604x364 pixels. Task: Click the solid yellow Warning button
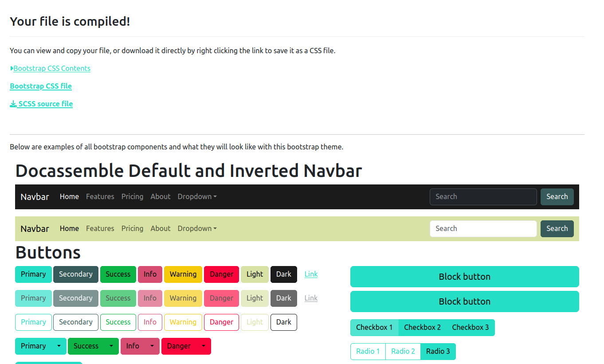[183, 274]
